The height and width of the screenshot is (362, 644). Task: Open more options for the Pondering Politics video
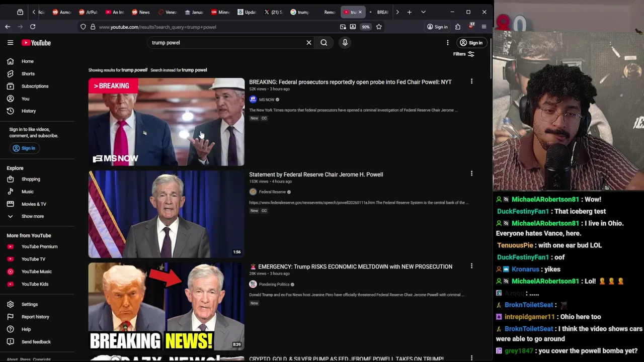[471, 265]
